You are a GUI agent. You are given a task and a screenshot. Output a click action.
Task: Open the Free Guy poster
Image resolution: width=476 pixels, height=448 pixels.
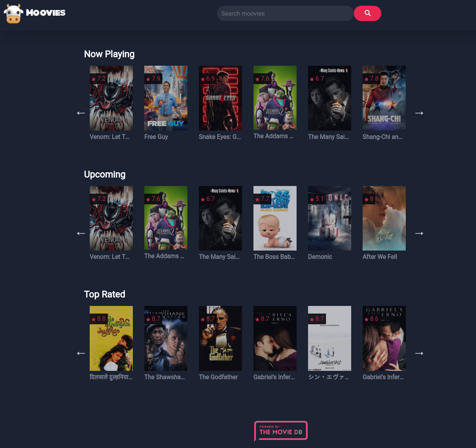coord(166,98)
